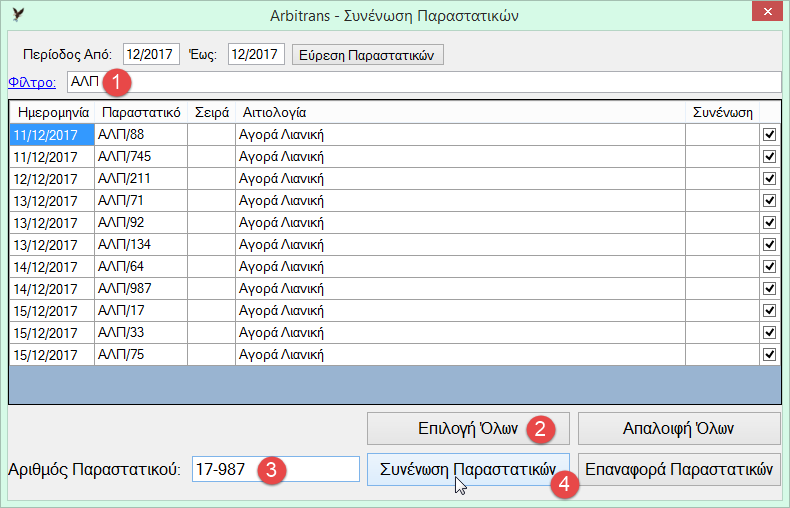Select the ΑΛΠ/745 document cell

pyautogui.click(x=141, y=157)
